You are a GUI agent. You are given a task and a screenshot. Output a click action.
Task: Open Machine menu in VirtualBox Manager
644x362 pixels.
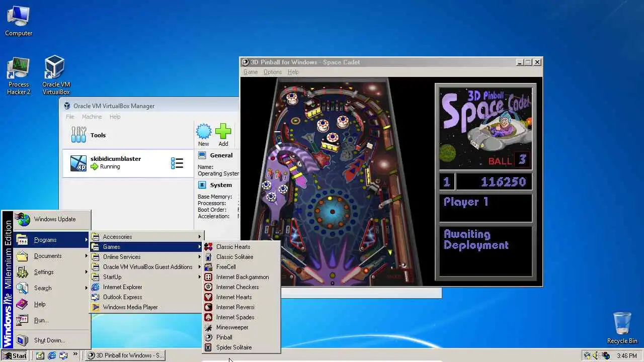(x=92, y=117)
